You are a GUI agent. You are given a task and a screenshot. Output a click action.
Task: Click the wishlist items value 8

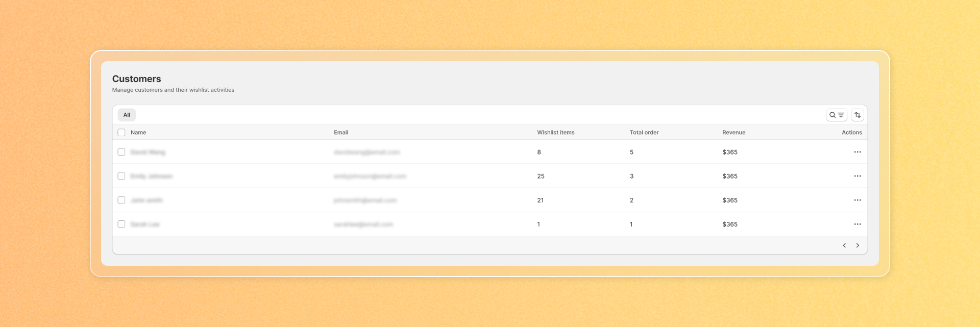click(539, 152)
